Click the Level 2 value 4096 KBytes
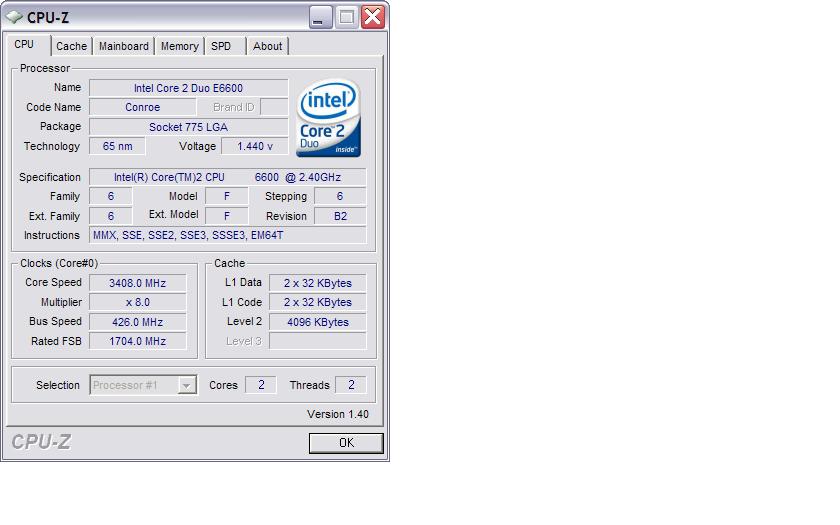Image resolution: width=840 pixels, height=525 pixels. (318, 322)
